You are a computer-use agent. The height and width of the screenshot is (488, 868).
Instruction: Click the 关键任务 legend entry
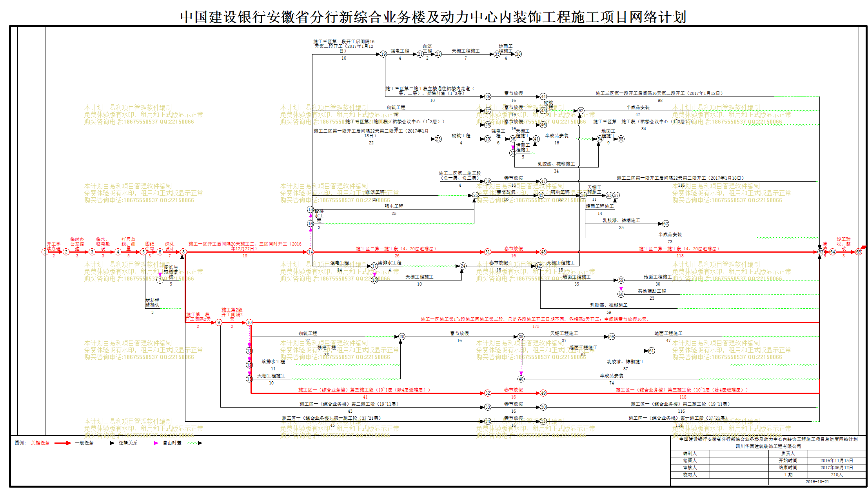tap(40, 443)
